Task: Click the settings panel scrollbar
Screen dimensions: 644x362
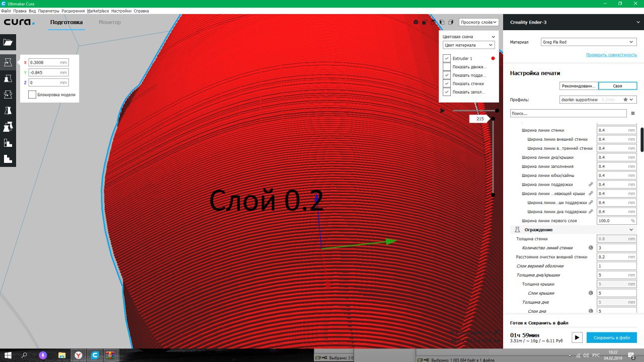Action: point(642,140)
